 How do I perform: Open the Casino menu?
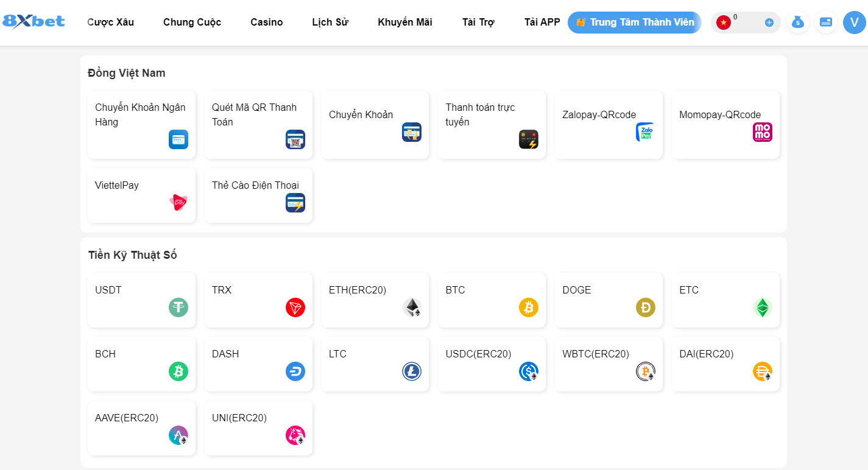pos(267,23)
